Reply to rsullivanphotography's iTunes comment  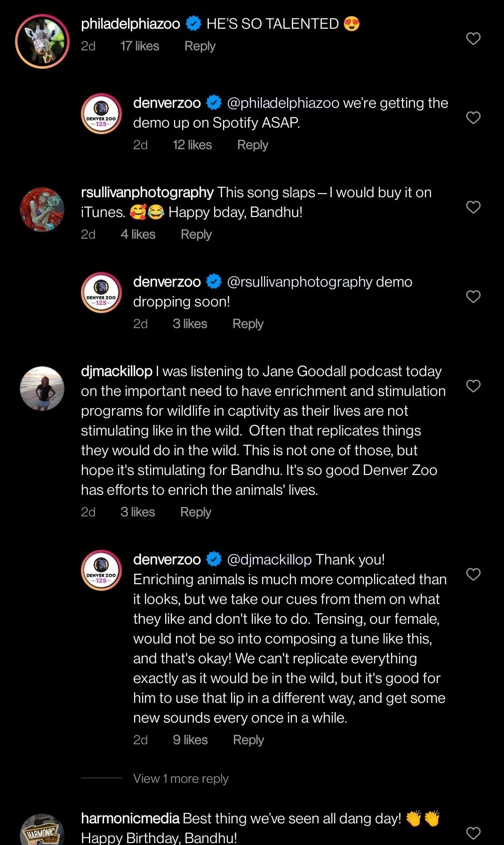click(196, 234)
